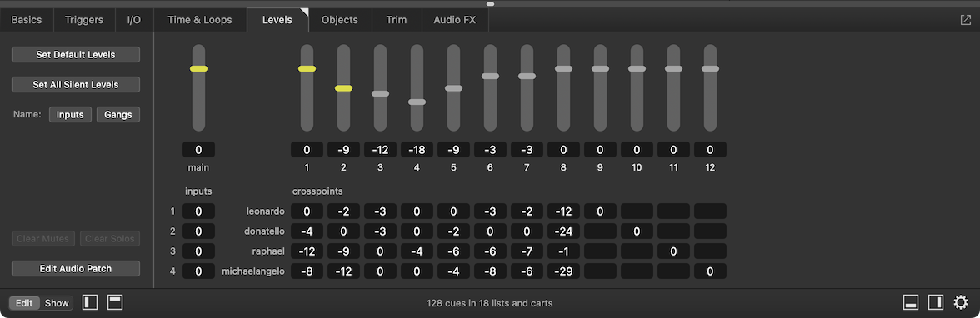
Task: Toggle Gangs name display
Action: tap(118, 114)
